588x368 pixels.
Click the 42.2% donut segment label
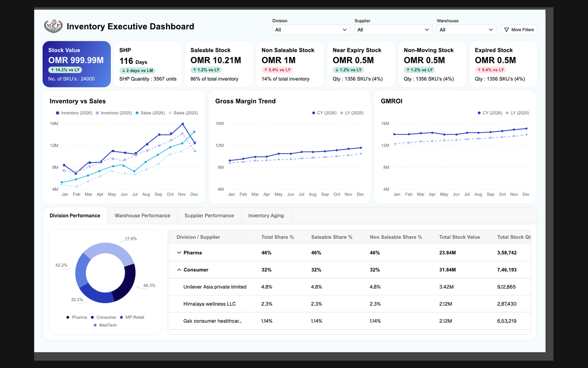pyautogui.click(x=61, y=265)
